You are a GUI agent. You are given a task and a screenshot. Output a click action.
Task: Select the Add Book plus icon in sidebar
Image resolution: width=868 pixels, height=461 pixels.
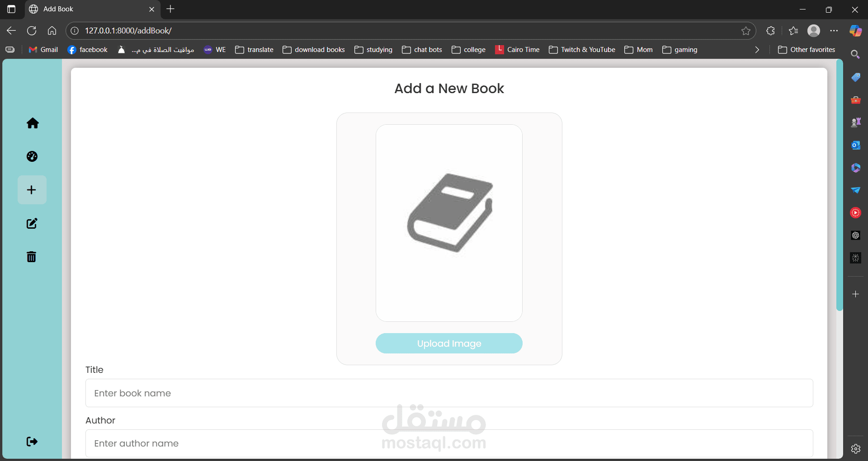coord(32,190)
